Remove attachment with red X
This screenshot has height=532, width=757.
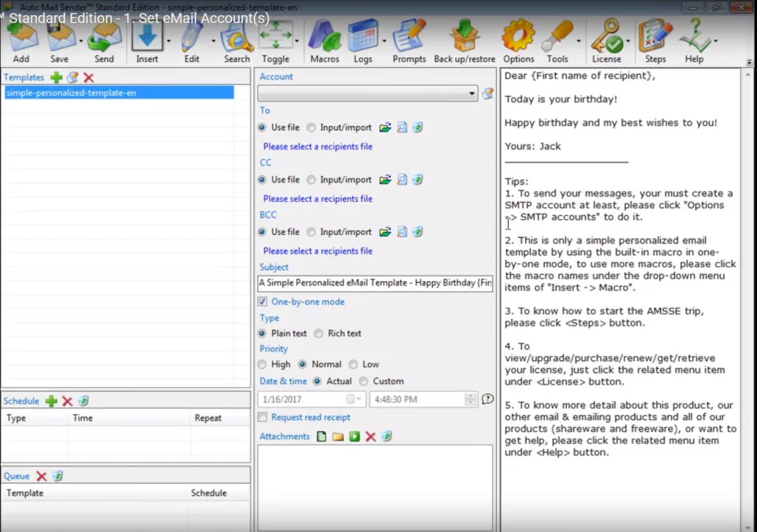tap(371, 437)
